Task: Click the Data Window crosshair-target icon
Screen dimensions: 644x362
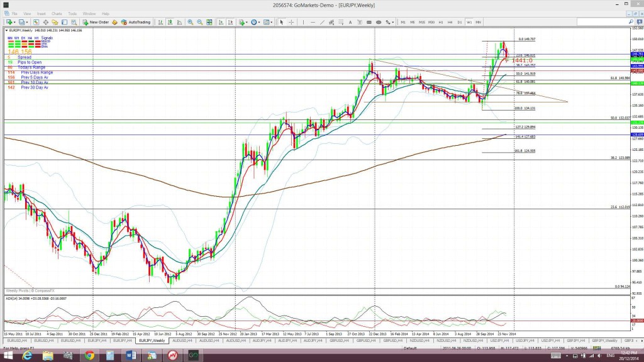Action: point(45,22)
